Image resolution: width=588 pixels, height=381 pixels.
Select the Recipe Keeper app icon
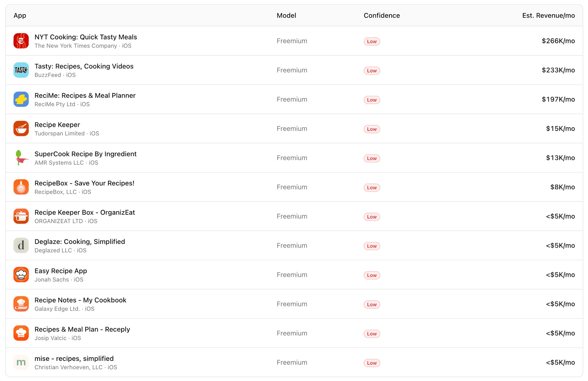[21, 129]
